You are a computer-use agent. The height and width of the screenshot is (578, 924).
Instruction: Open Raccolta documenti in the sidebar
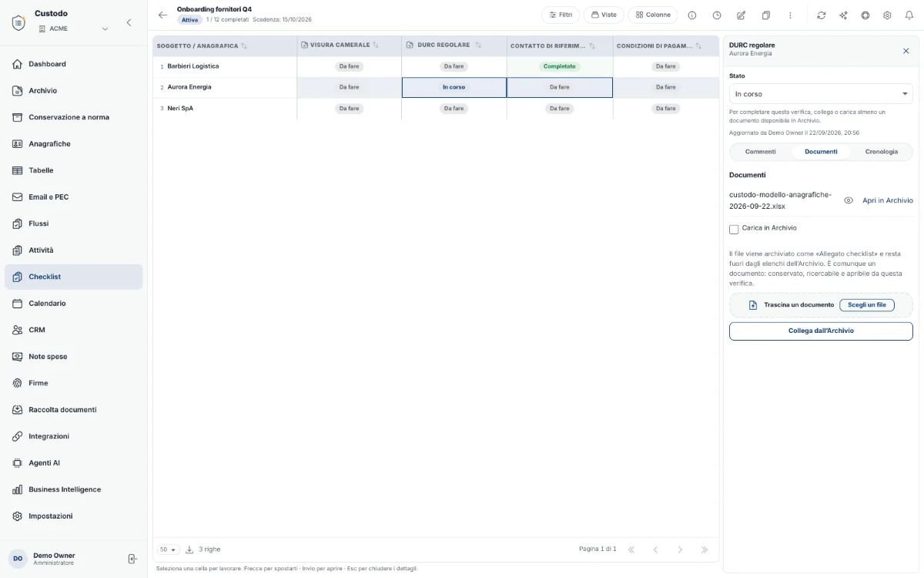click(73, 410)
